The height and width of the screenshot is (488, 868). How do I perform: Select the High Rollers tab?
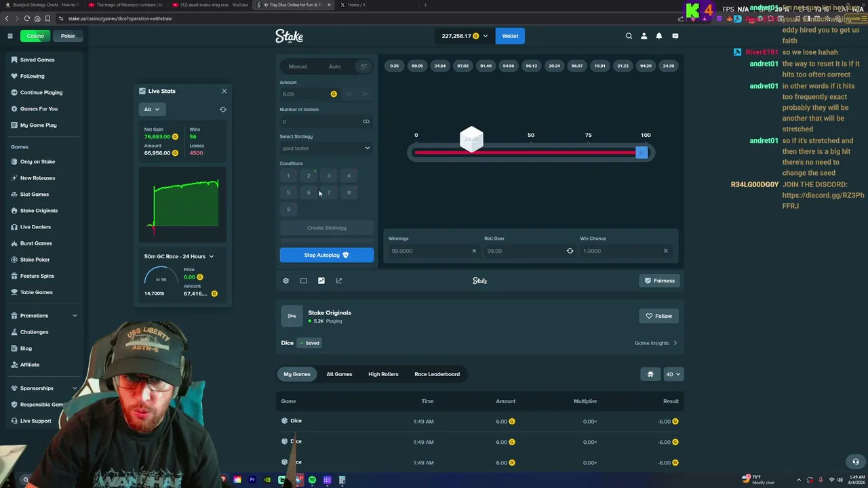click(383, 374)
